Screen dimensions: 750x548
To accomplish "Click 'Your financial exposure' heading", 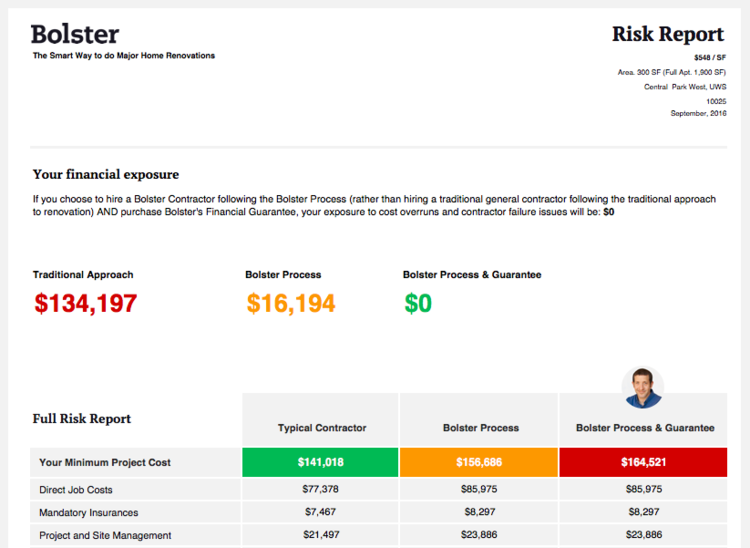I will 106,175.
